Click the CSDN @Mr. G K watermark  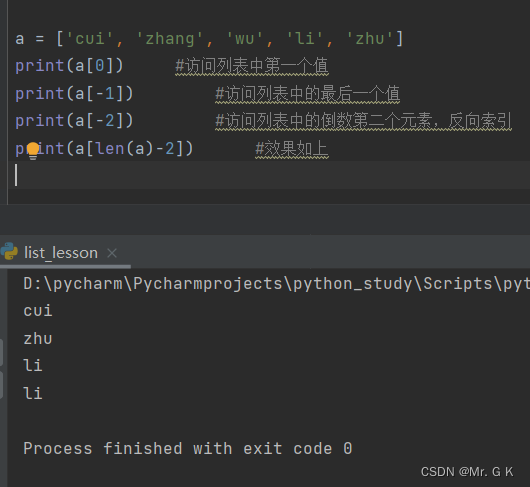[467, 472]
